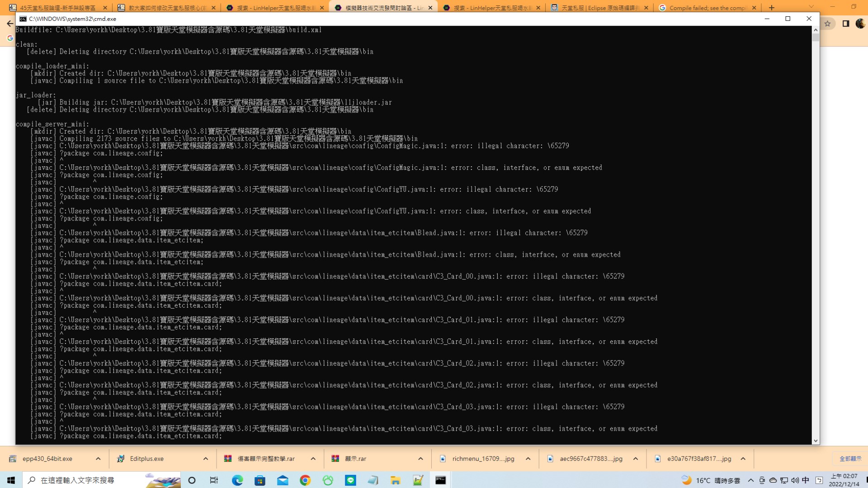
Task: Maximize the cmd.exe window
Action: (788, 19)
